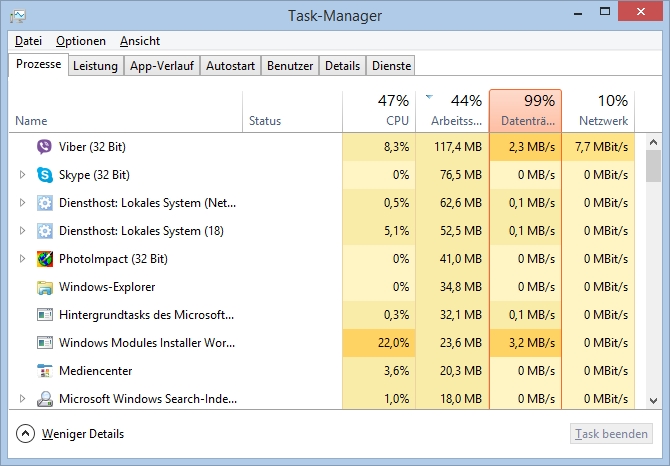Click the gear icon of Diensthost Lokales System (18)
670x466 pixels.
click(x=44, y=231)
